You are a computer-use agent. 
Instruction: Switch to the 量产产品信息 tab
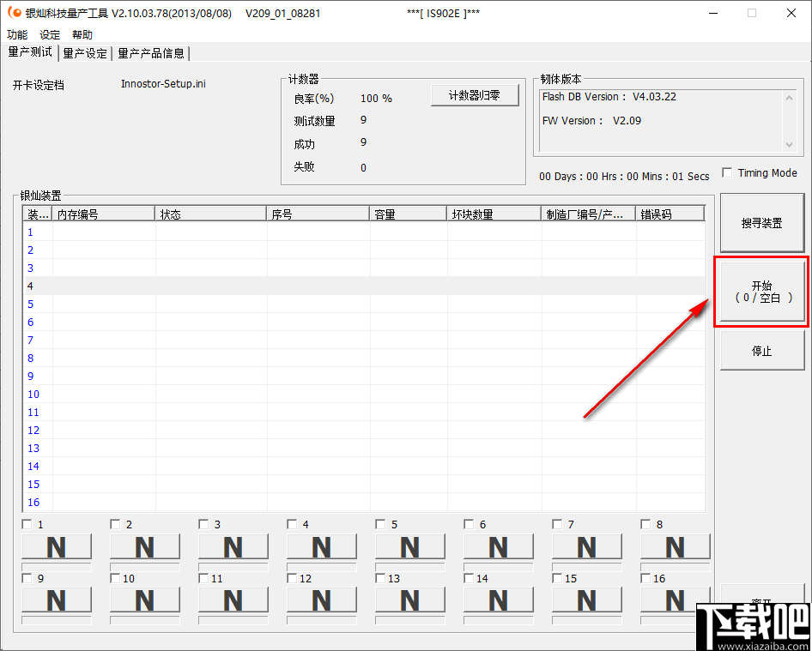151,52
